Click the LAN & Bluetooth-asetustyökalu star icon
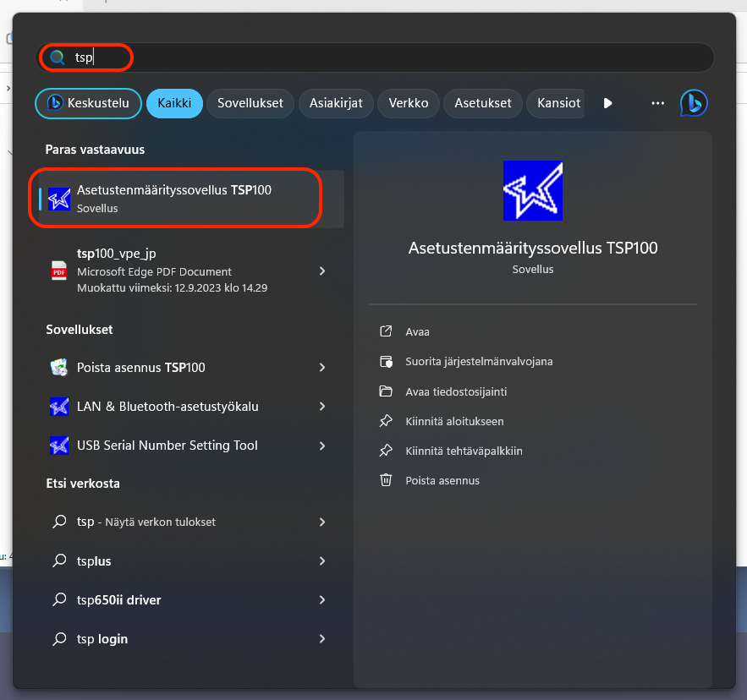Image resolution: width=747 pixels, height=700 pixels. [59, 406]
